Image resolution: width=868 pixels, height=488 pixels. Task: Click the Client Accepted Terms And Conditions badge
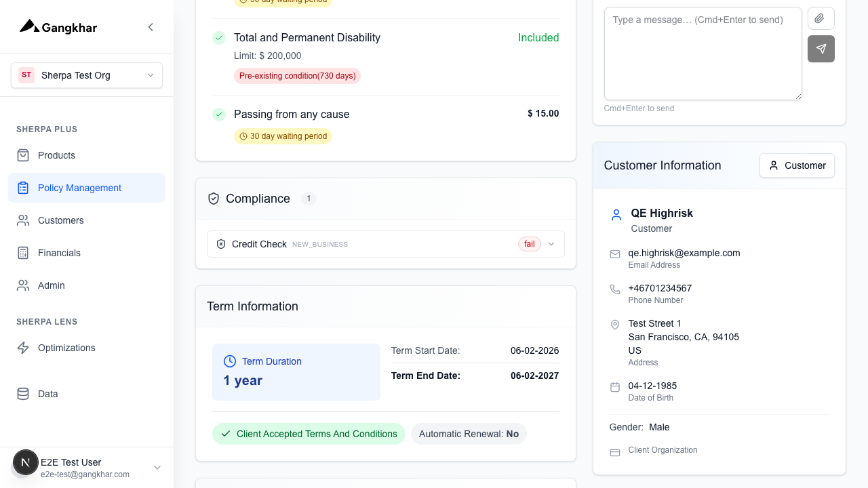click(309, 434)
